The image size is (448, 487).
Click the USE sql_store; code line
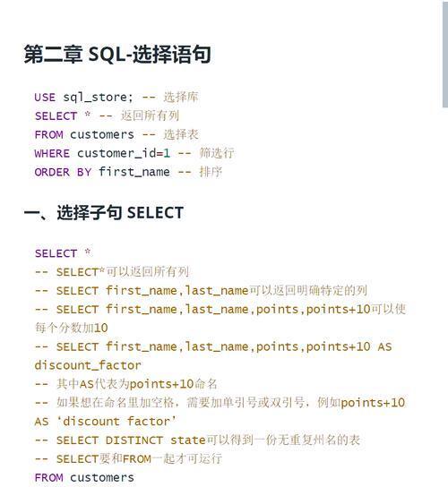(x=116, y=98)
